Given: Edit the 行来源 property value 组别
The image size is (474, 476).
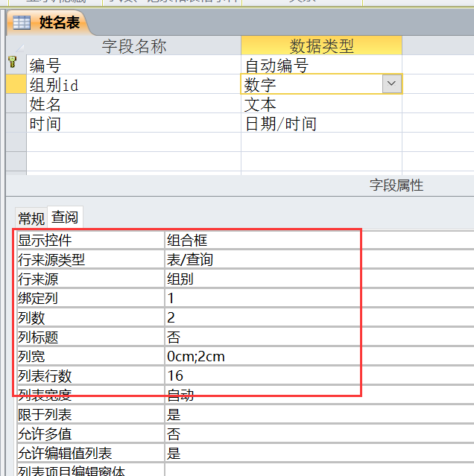Looking at the screenshot, I should 261,279.
